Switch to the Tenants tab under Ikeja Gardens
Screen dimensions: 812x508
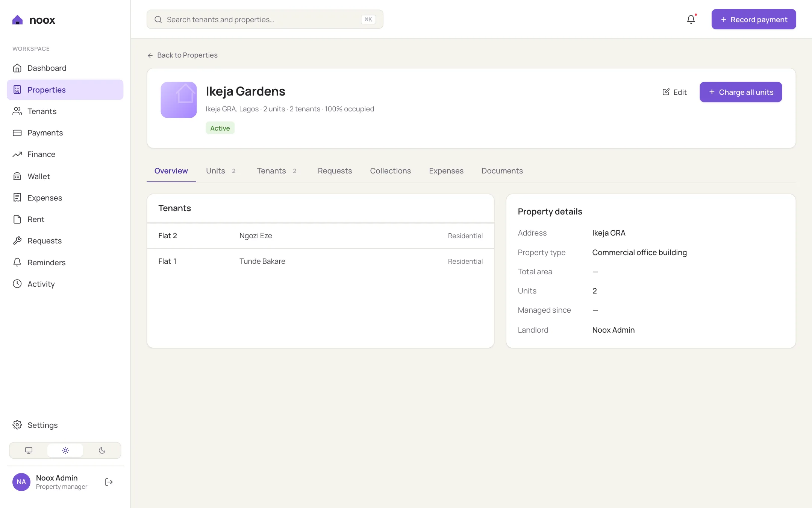click(x=277, y=171)
